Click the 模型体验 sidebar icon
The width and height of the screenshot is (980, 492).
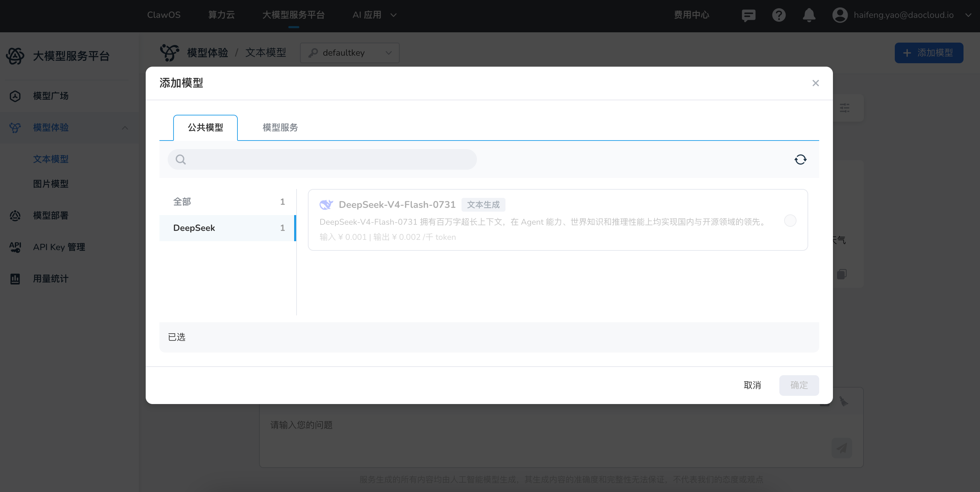point(15,127)
